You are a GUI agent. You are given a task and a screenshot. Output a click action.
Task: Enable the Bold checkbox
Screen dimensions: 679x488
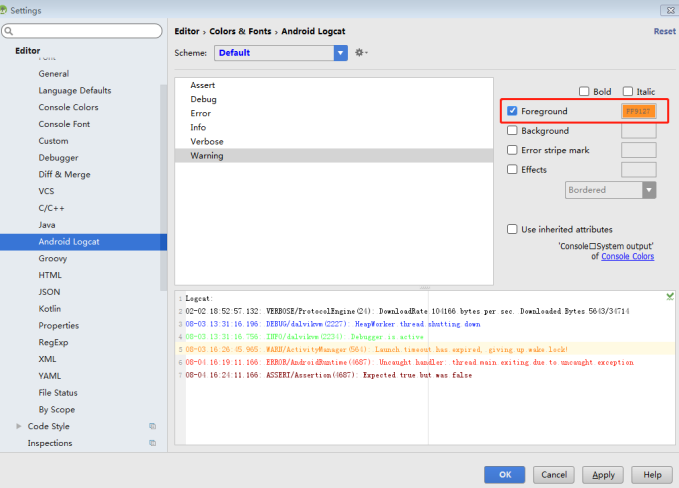[584, 91]
